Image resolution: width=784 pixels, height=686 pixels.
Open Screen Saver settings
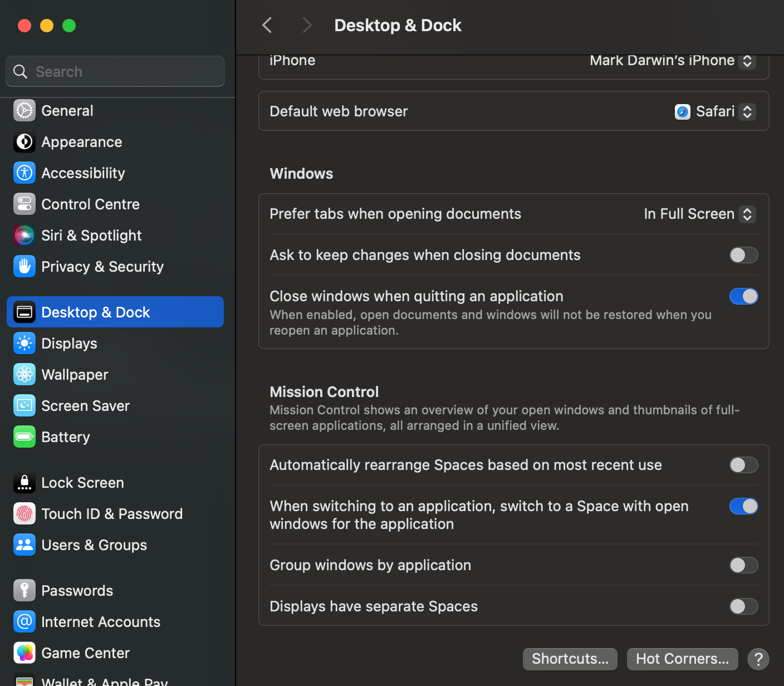click(115, 406)
